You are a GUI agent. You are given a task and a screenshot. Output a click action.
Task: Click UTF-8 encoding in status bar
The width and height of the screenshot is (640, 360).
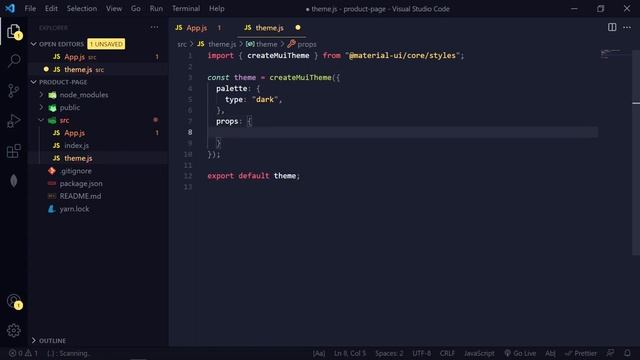pyautogui.click(x=422, y=353)
